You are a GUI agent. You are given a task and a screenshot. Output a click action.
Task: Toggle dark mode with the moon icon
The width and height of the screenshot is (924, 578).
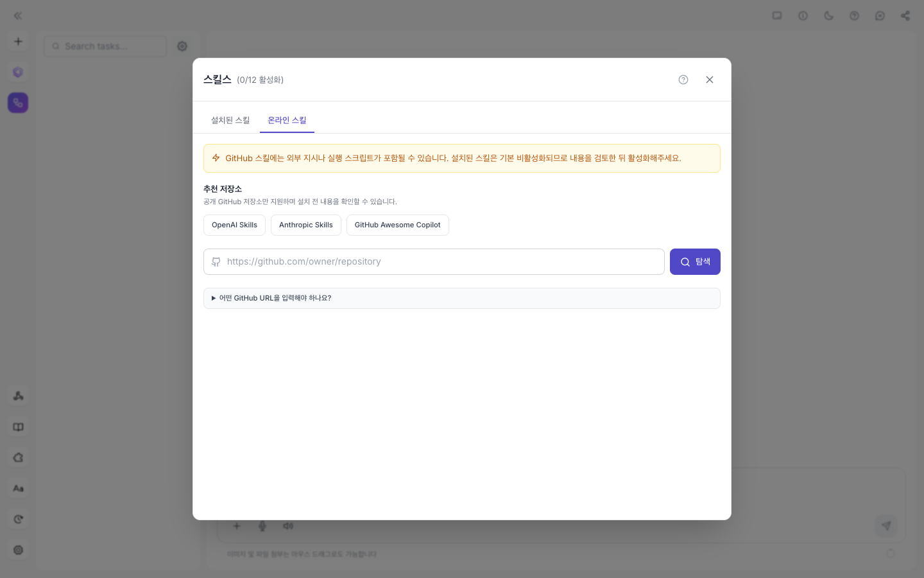(828, 15)
